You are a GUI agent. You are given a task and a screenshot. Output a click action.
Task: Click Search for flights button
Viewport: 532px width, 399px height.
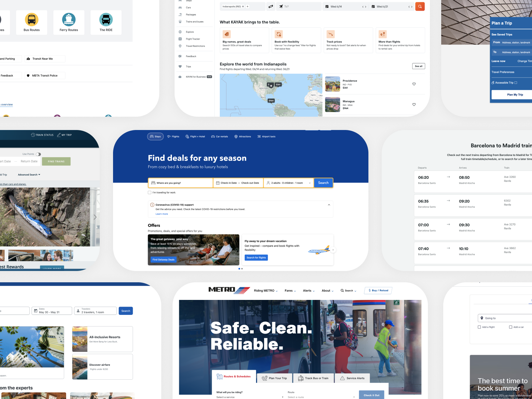point(256,258)
